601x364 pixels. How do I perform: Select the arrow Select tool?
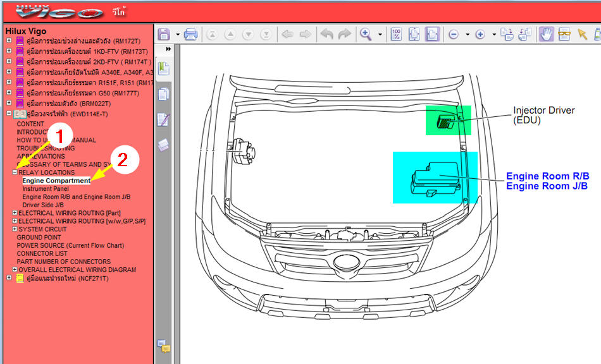click(x=582, y=35)
